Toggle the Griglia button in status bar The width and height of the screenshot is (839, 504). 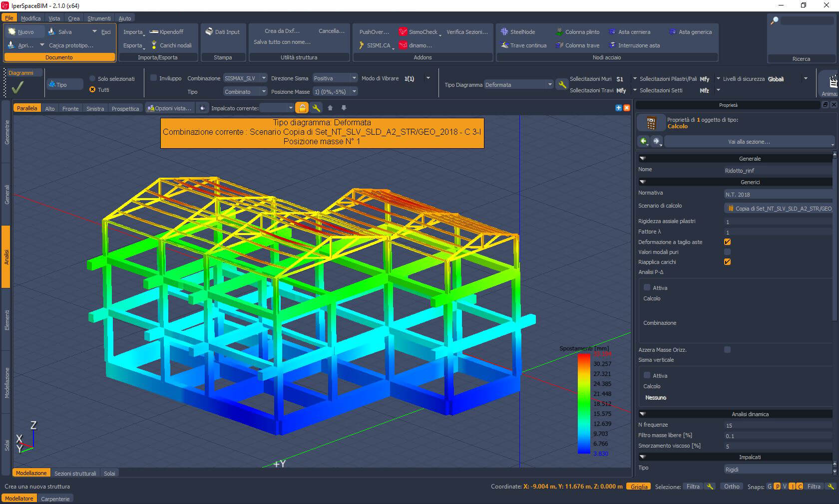[x=638, y=487]
